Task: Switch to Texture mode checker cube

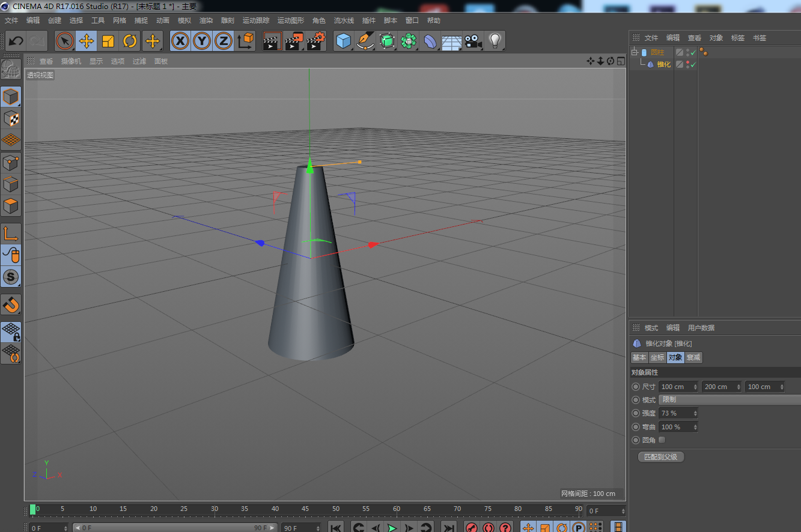Action: pyautogui.click(x=11, y=119)
